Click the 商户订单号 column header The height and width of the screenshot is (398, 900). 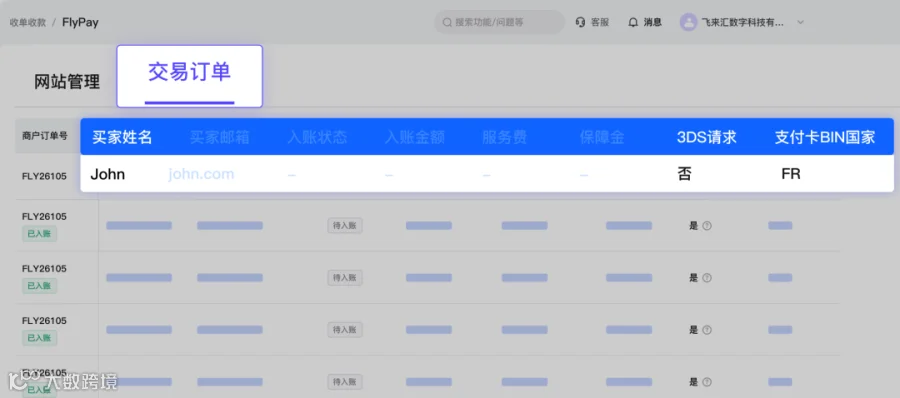(x=45, y=136)
